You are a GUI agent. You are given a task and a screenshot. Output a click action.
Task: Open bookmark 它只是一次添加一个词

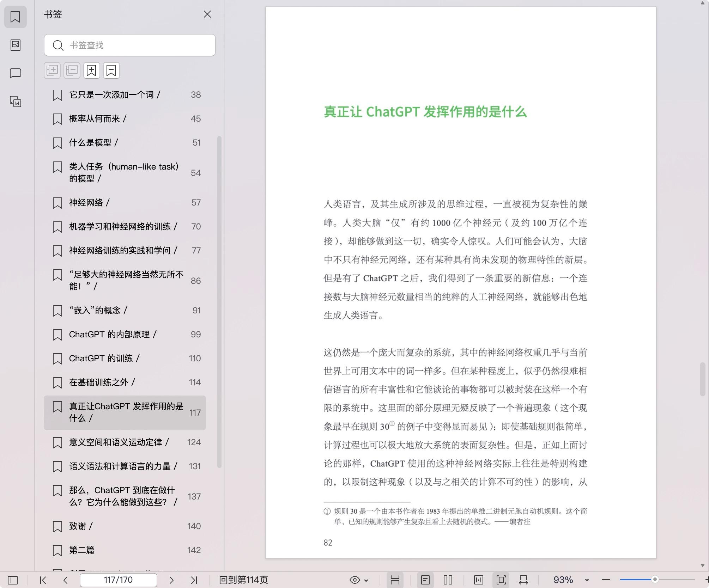tap(125, 95)
